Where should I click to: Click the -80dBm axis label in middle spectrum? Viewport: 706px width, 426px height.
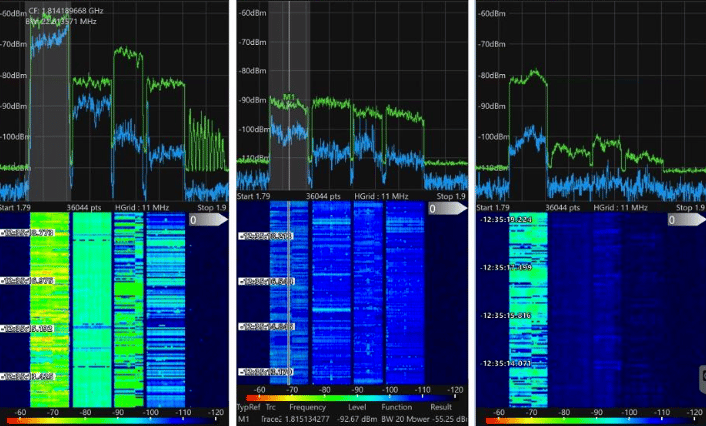click(253, 71)
